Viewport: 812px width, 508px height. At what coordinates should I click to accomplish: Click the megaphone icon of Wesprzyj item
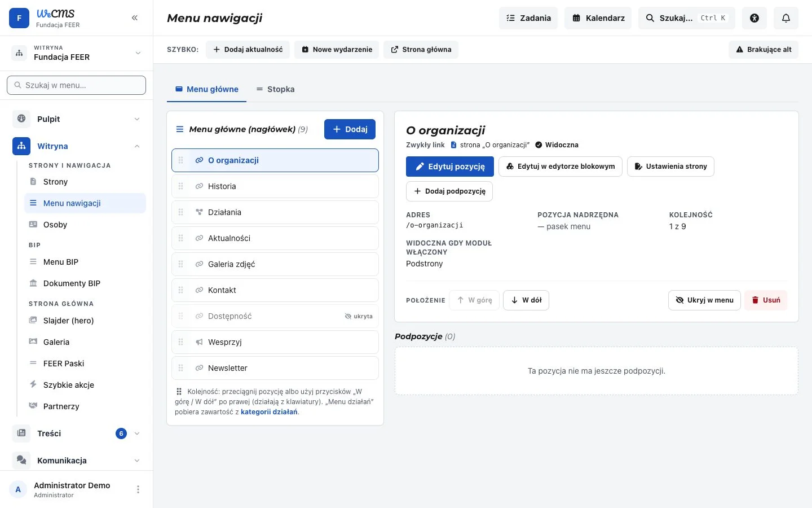pos(199,342)
